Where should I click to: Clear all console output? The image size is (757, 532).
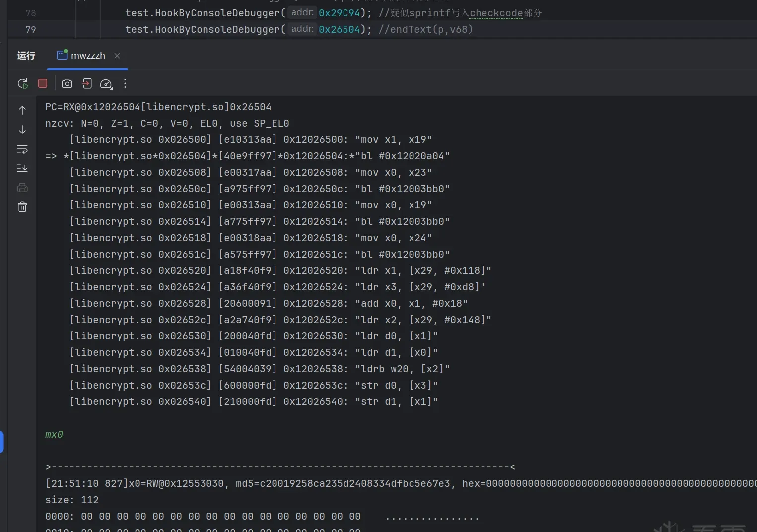coord(22,207)
